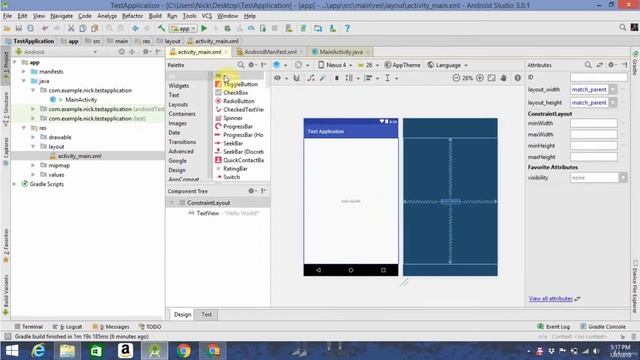Zoom in the design with plus icon
This screenshot has height=360, width=640.
tap(480, 78)
